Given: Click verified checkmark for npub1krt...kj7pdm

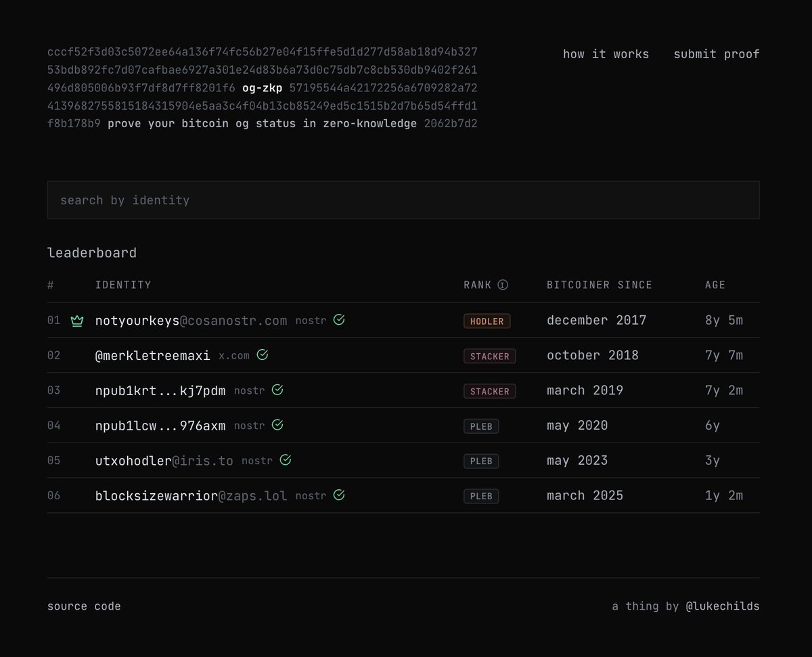Looking at the screenshot, I should coord(277,390).
